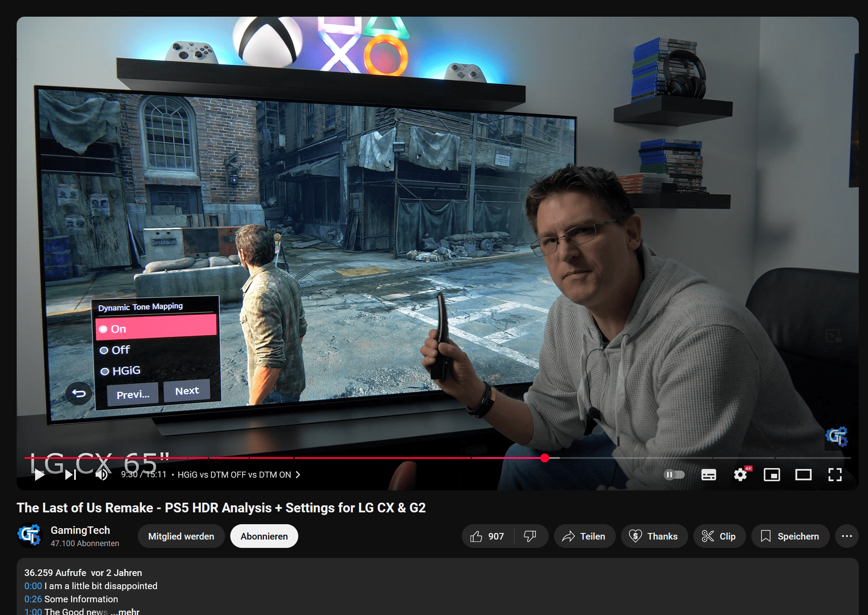Open the GamingTech channel name link
868x615 pixels.
[80, 530]
